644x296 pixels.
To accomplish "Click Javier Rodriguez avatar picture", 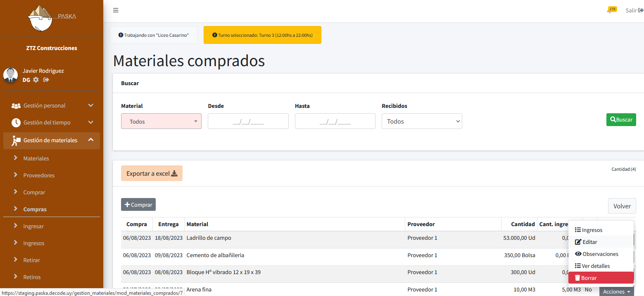I will pos(10,75).
